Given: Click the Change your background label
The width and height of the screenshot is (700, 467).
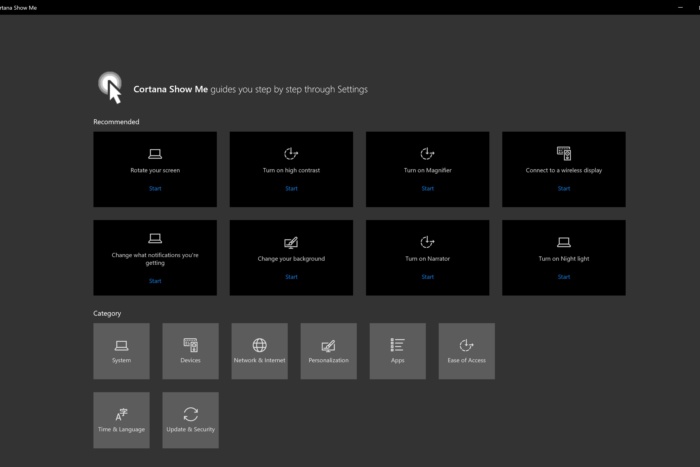Looking at the screenshot, I should click(291, 259).
